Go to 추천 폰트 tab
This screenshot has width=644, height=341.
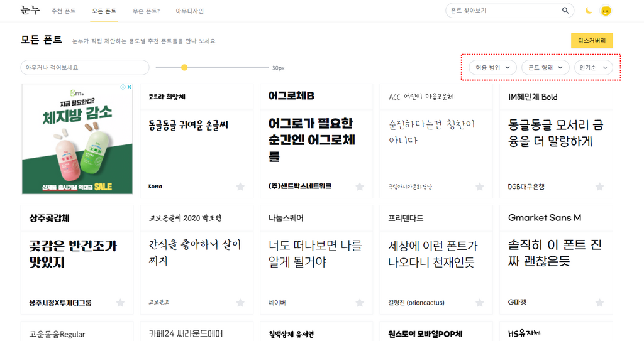click(x=64, y=11)
